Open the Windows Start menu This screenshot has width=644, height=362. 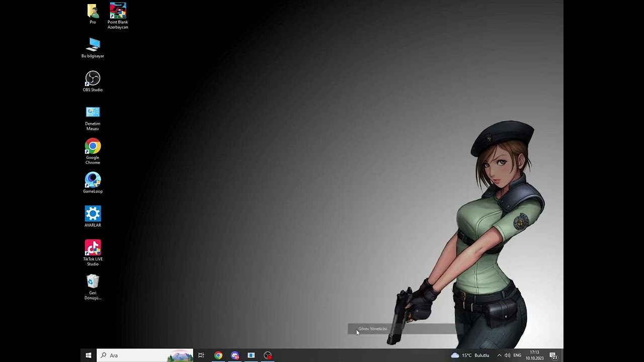tap(89, 355)
